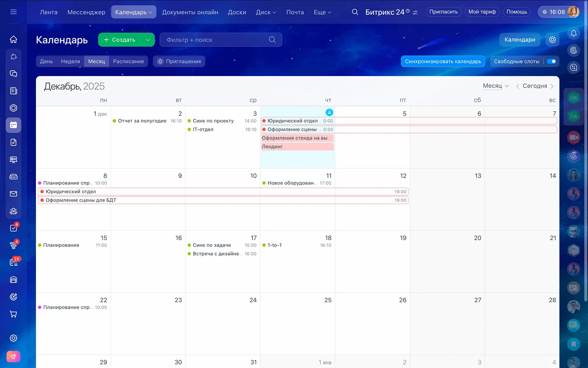Viewport: 588px width, 368px height.
Task: Open the Отчет за полугодие event
Action: click(x=147, y=121)
